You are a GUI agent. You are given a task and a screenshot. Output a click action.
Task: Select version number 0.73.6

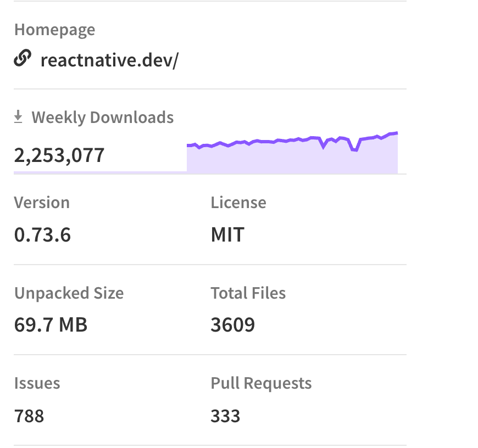(x=42, y=235)
